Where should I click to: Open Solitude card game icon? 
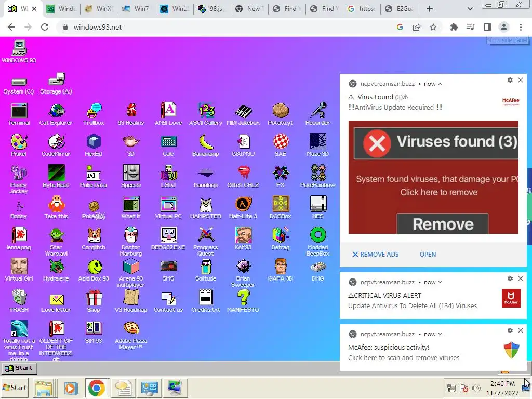pos(206,270)
